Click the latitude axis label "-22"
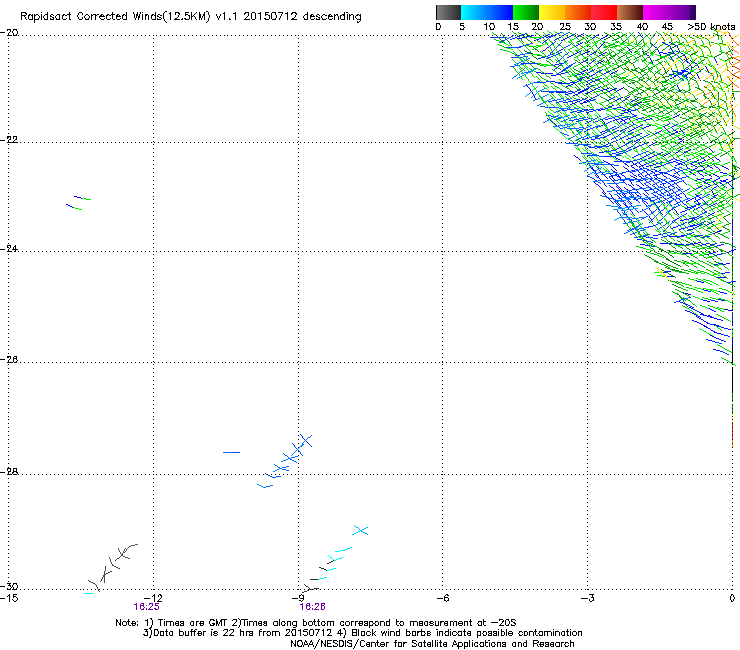 click(x=9, y=140)
